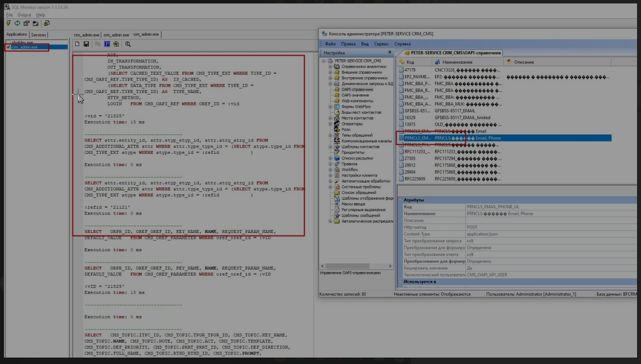641x364 pixels.
Task: Click the new blank document icon
Action: pos(78,44)
